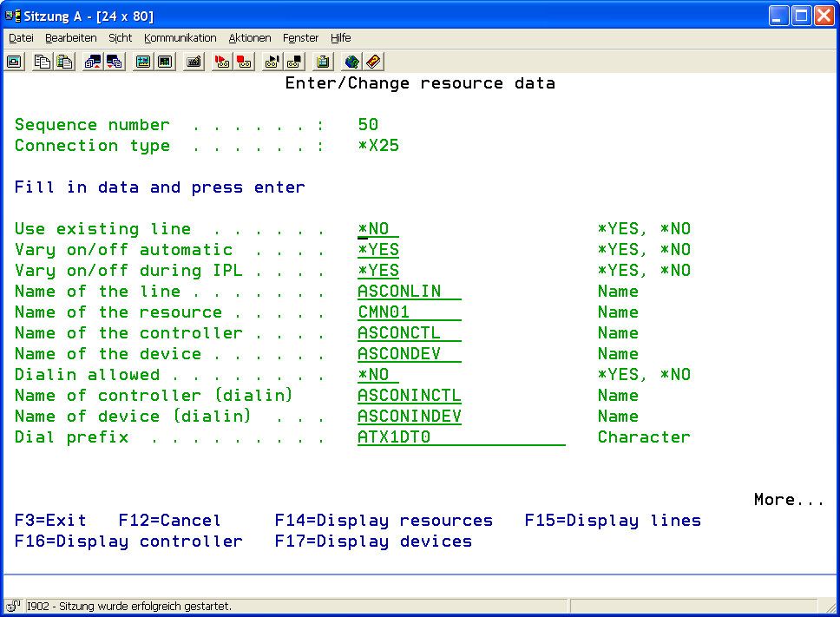Click the Dialin allowed value field
The width and height of the screenshot is (840, 617).
tap(377, 375)
